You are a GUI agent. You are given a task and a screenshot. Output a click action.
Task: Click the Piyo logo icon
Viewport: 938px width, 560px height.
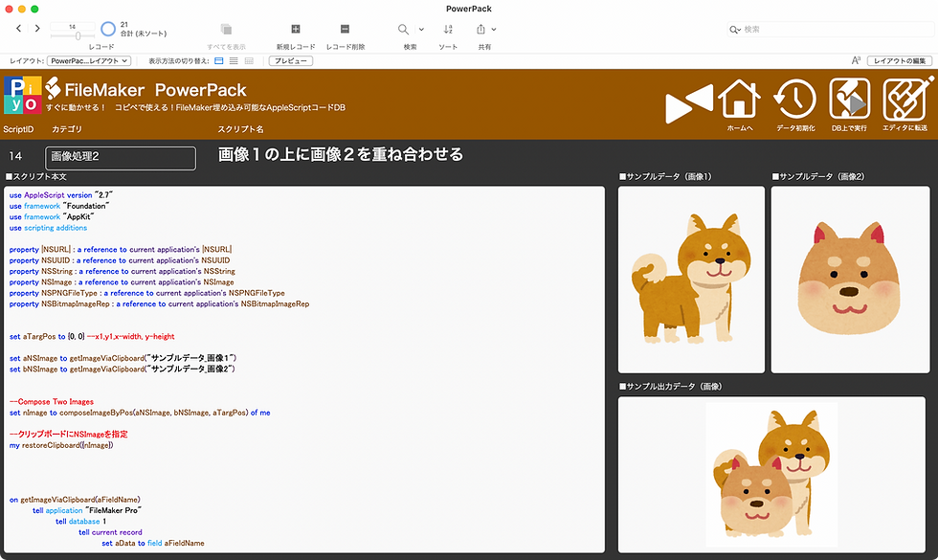coord(23,95)
